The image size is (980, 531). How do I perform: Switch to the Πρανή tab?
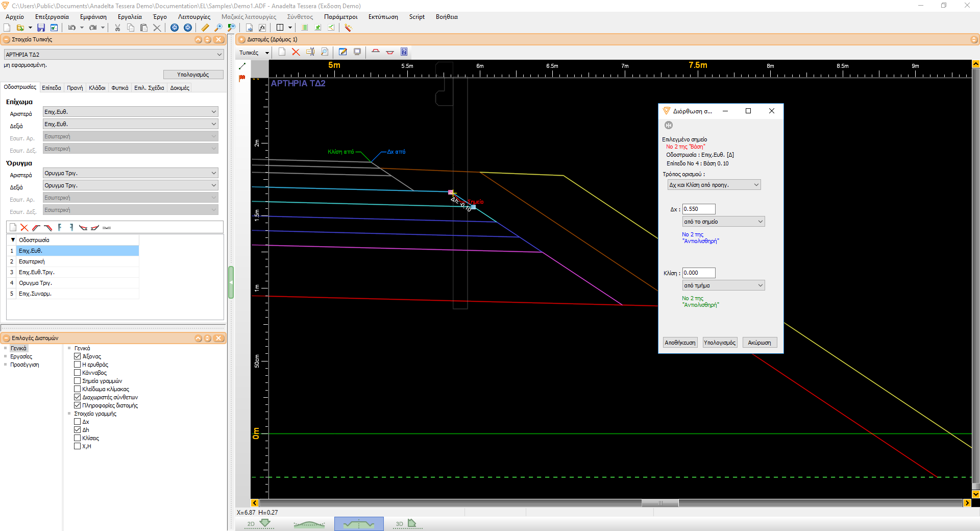coord(75,88)
